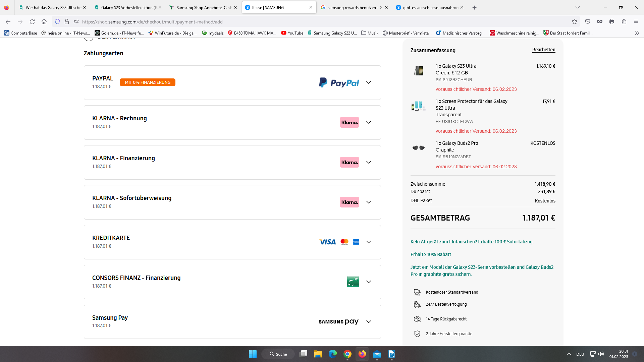644x362 pixels.
Task: Expand the Kreditkarte payment option
Action: coord(368,242)
